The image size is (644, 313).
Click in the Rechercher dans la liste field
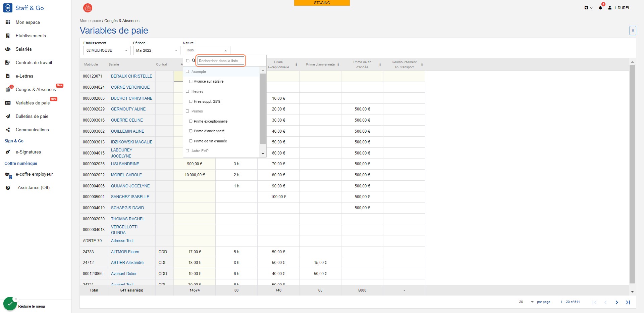(x=221, y=61)
